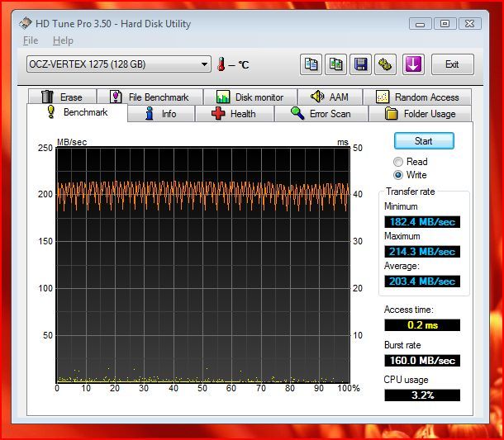504x440 pixels.
Task: Select the Read radio button
Action: 398,162
